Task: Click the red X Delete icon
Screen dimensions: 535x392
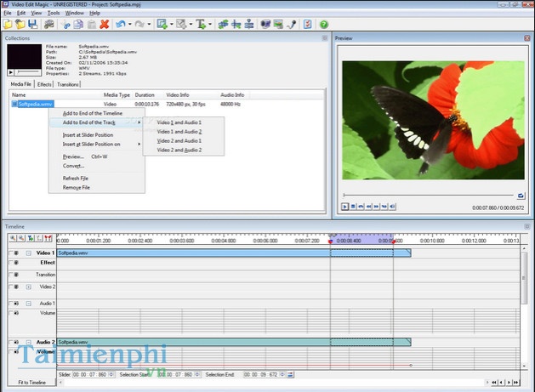Action: click(x=105, y=24)
